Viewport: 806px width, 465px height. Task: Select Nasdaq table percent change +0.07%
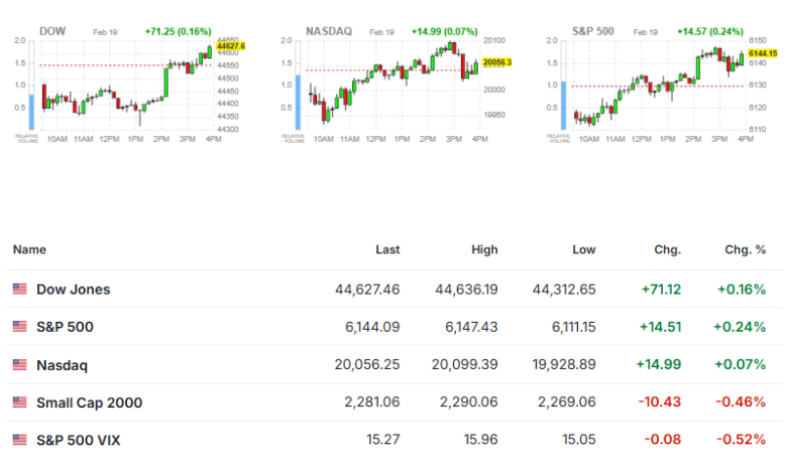point(740,365)
